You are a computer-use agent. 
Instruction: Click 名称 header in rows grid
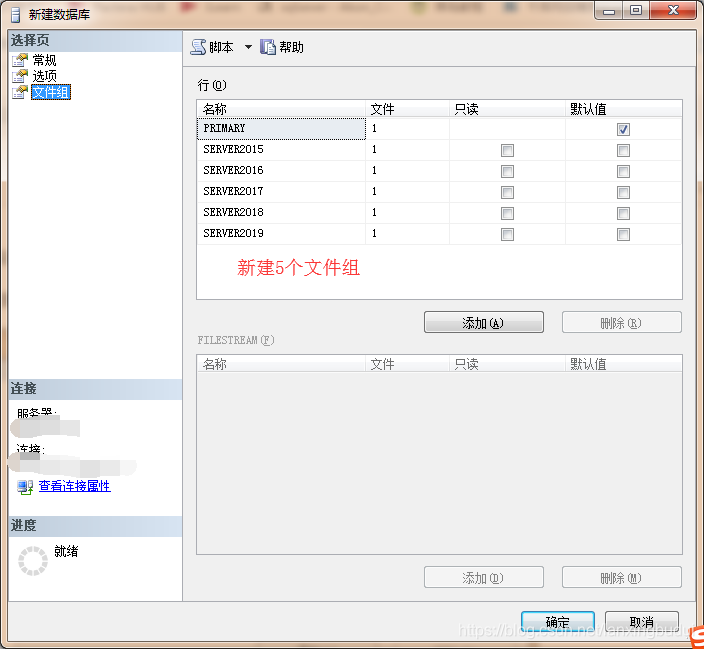(x=282, y=109)
